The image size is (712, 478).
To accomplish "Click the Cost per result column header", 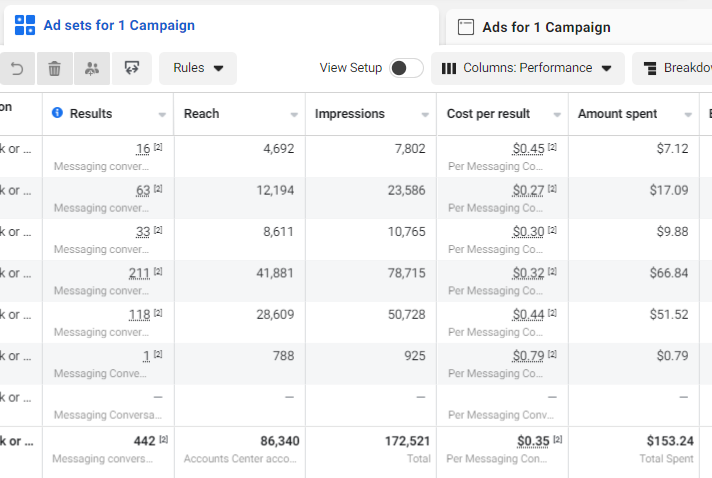I will point(488,113).
